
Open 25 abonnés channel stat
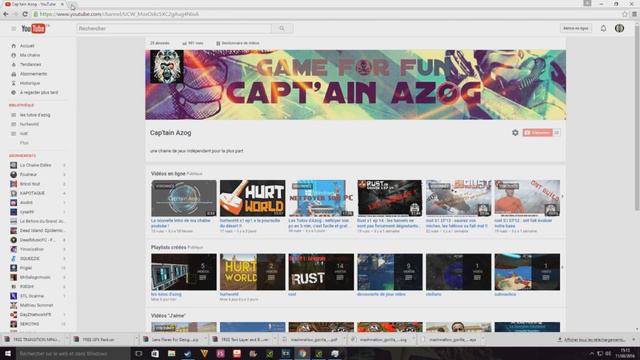pos(160,43)
